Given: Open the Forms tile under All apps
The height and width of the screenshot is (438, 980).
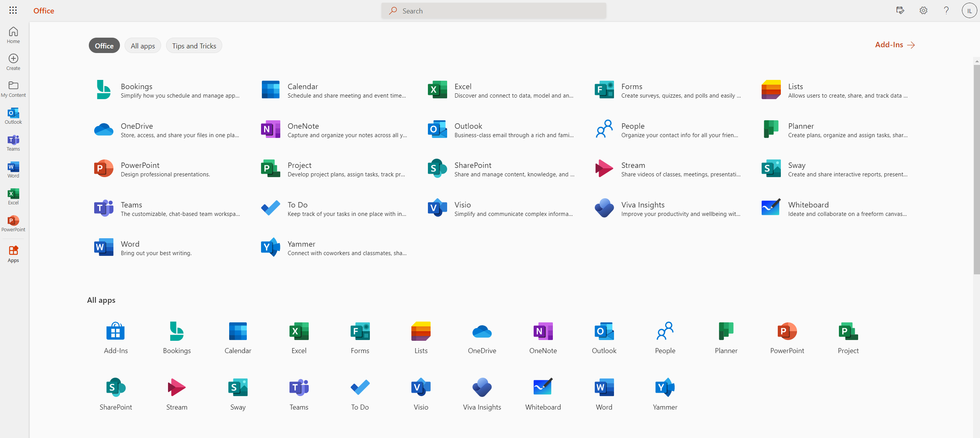Looking at the screenshot, I should point(360,338).
